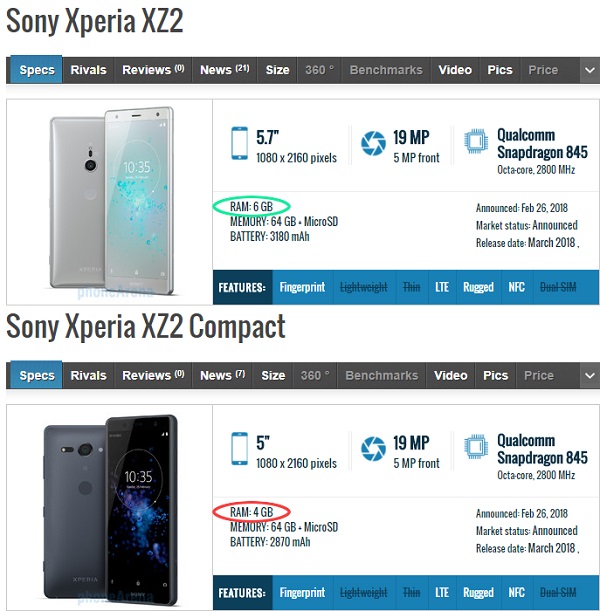The image size is (600, 611).
Task: Select the NFC feature on XZ2 Compact
Action: pos(517,593)
